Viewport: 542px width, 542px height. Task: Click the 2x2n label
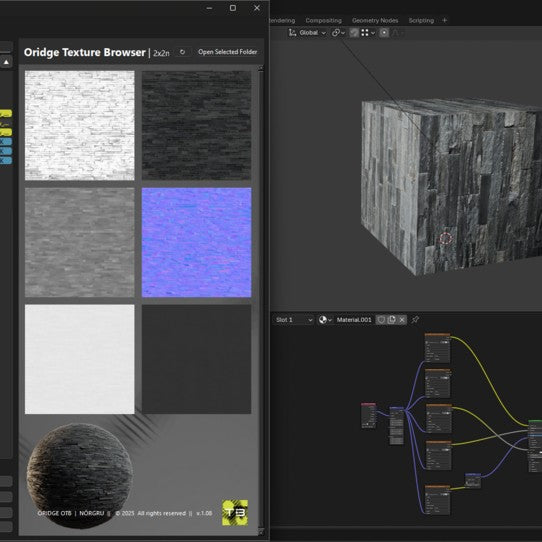point(161,53)
